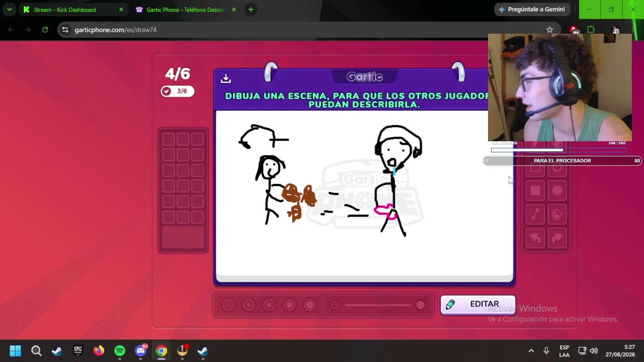The height and width of the screenshot is (362, 644).
Task: Go back to the previous page
Action: (11, 30)
